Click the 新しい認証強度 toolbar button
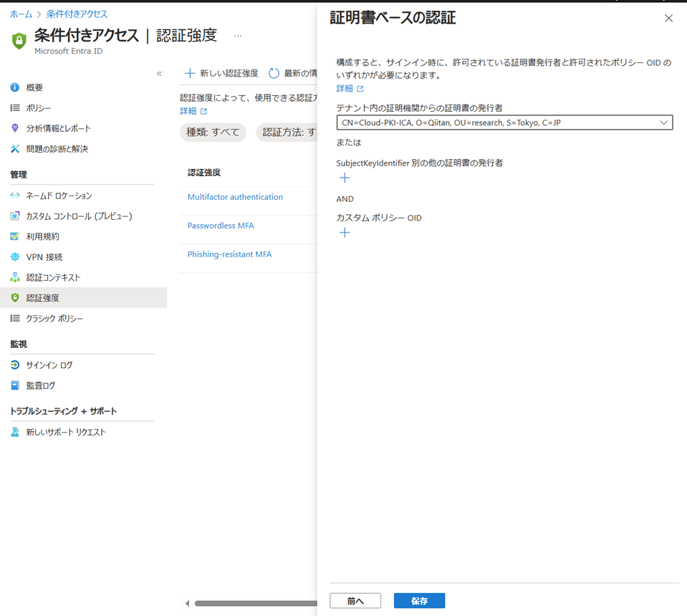This screenshot has height=616, width=687. [221, 73]
